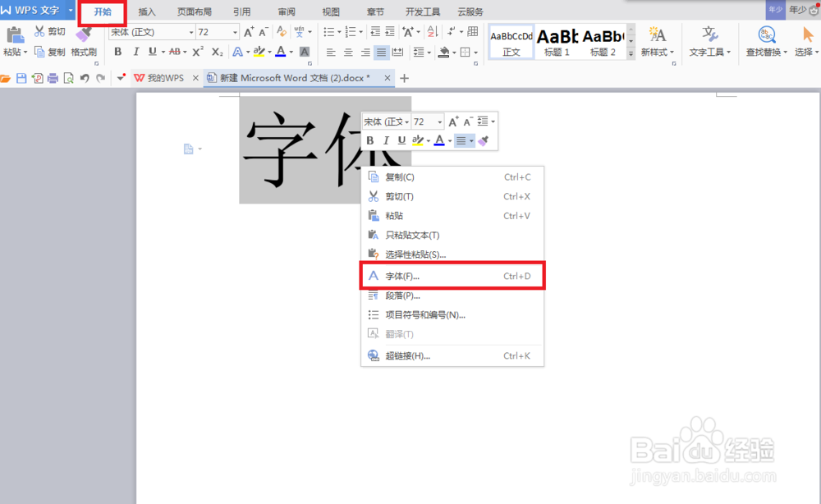
Task: Expand numbered list dropdown in ribbon
Action: (360, 33)
